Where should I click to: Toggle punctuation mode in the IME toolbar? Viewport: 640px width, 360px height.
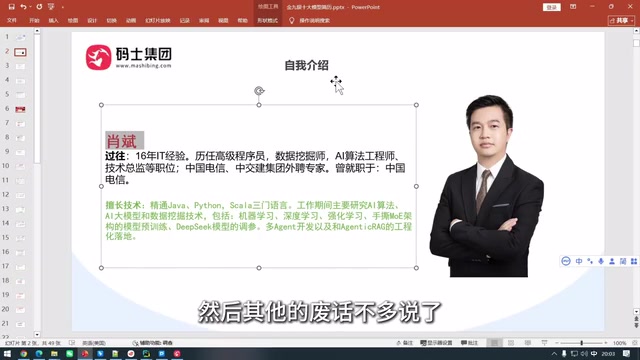(590, 261)
